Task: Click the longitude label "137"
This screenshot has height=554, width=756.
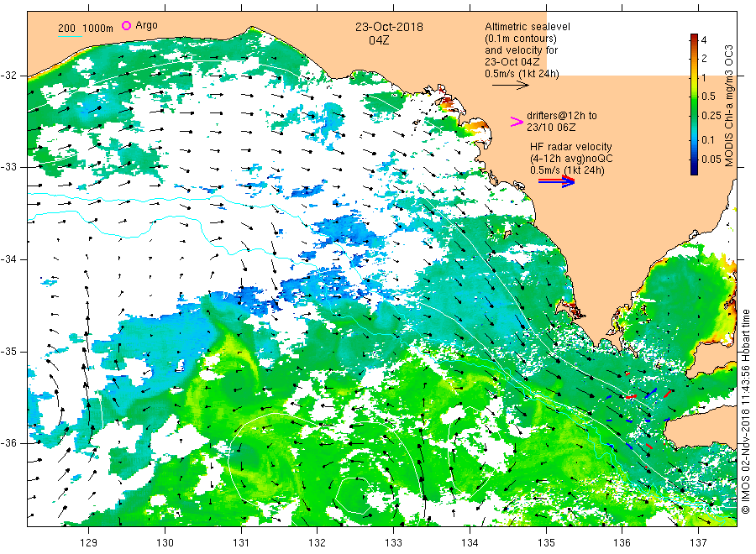Action: click(698, 543)
